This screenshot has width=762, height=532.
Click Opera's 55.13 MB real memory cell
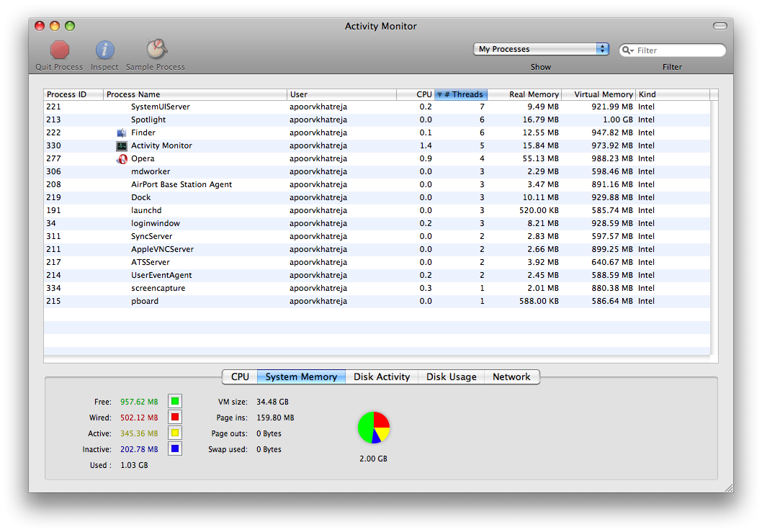coord(540,159)
